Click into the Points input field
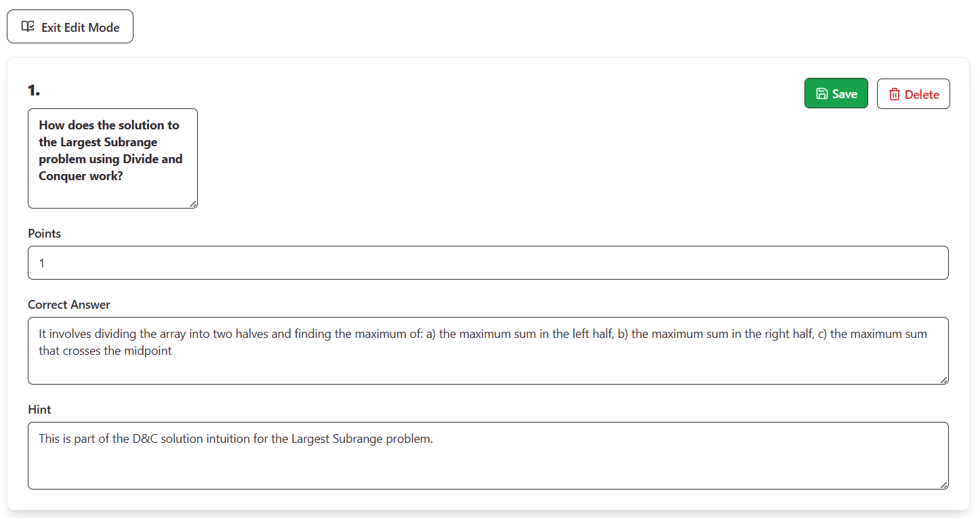This screenshot has width=980, height=518. click(488, 263)
